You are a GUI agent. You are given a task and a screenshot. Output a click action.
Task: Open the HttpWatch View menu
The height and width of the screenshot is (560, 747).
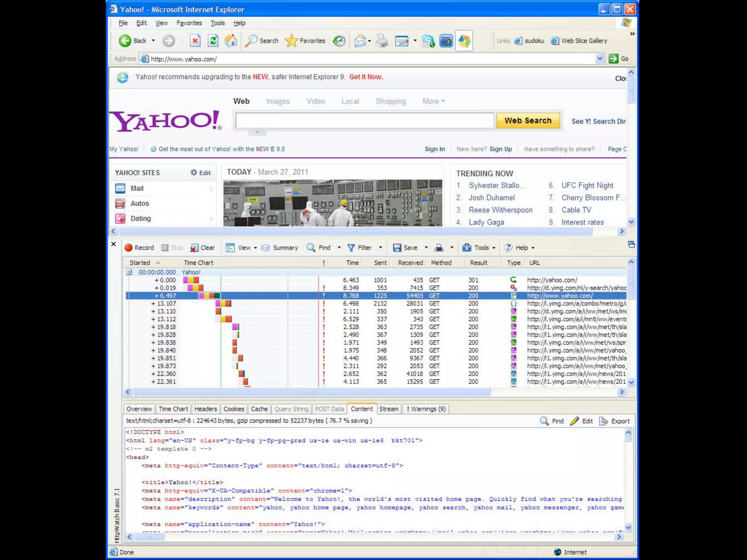(241, 248)
